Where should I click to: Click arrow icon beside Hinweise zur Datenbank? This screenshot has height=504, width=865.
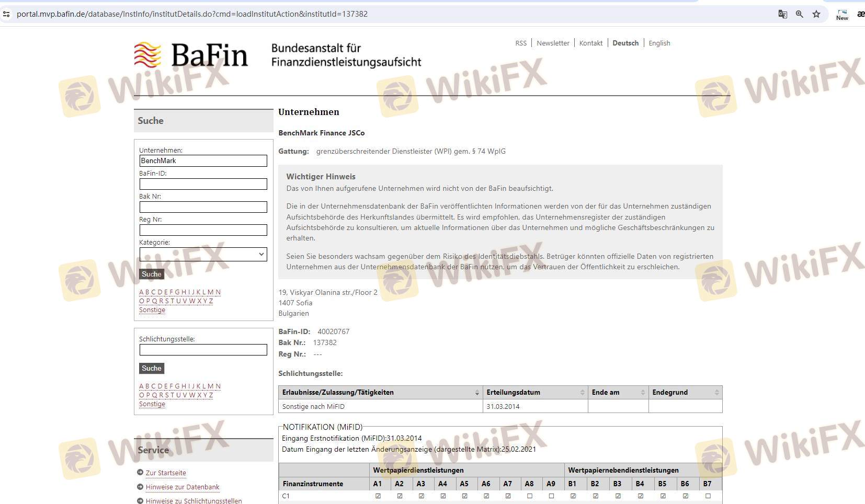pyautogui.click(x=140, y=487)
